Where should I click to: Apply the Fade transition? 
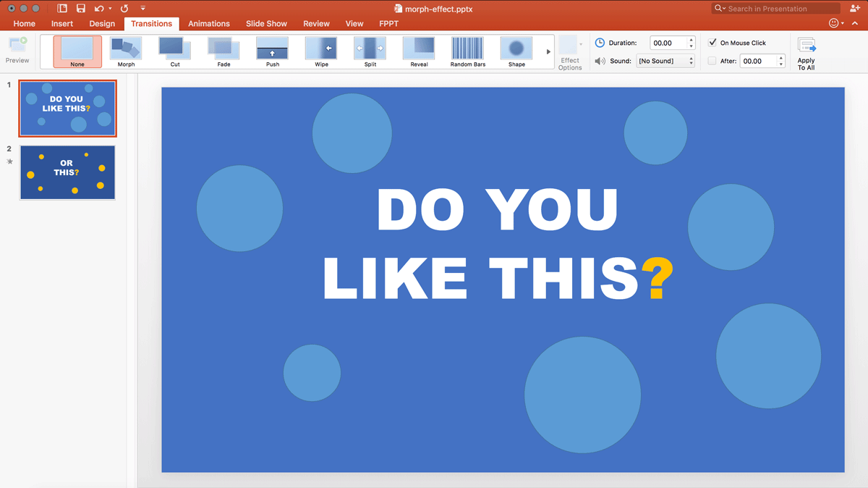click(x=224, y=51)
